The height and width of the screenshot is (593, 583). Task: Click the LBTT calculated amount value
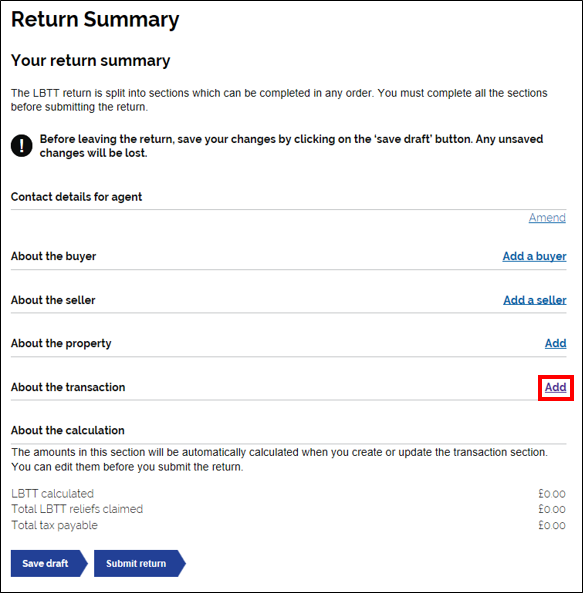click(552, 494)
